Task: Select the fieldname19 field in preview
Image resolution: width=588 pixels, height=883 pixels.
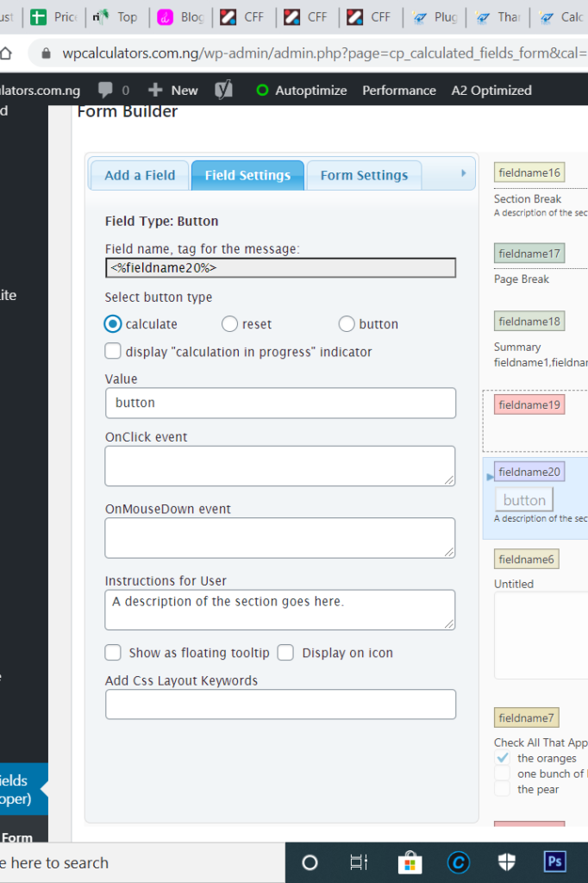Action: (x=529, y=404)
